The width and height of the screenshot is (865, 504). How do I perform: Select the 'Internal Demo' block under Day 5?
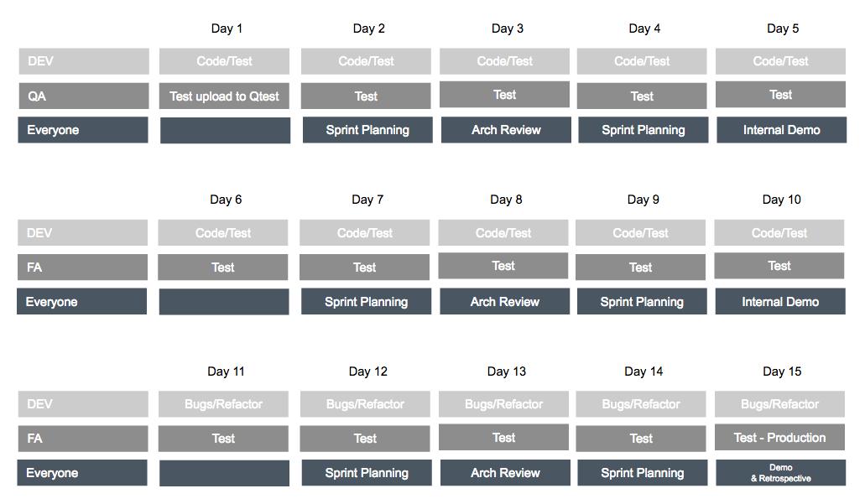(x=781, y=130)
